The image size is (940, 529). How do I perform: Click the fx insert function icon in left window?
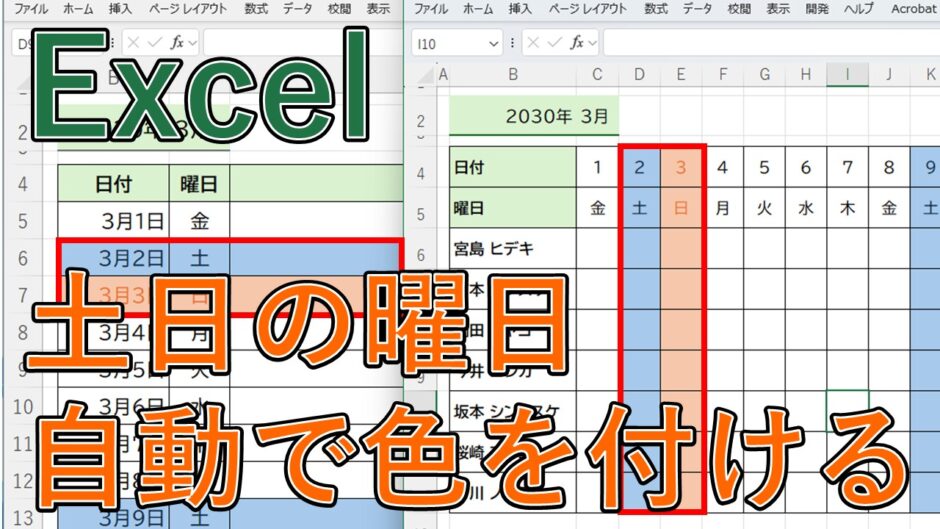click(x=177, y=42)
